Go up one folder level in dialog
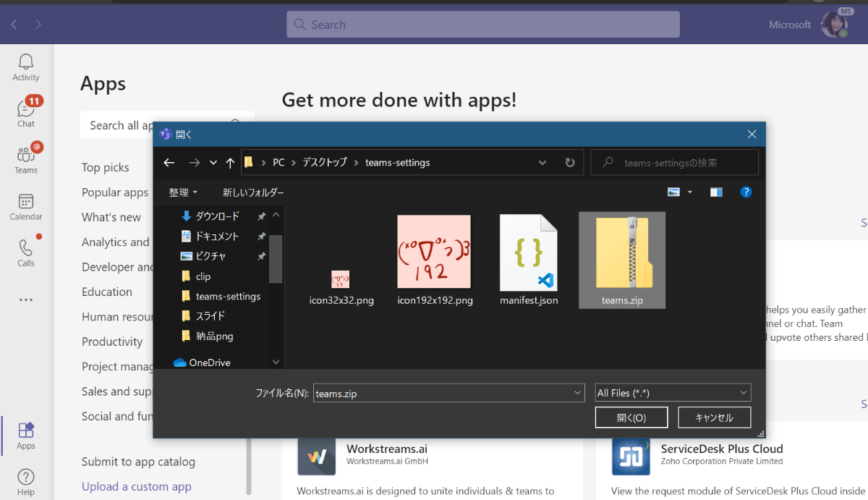Viewport: 868px width, 500px height. click(230, 163)
